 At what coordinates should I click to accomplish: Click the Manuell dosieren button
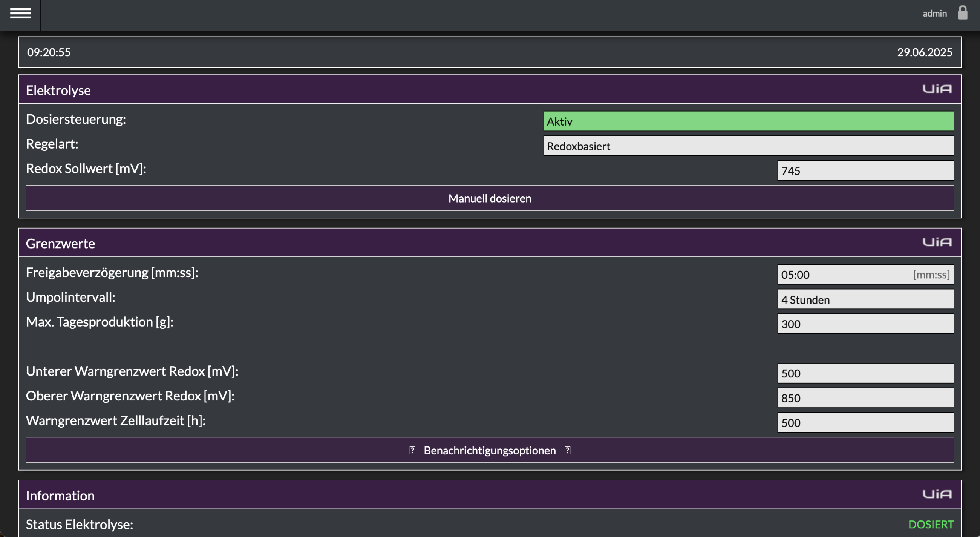coord(490,198)
